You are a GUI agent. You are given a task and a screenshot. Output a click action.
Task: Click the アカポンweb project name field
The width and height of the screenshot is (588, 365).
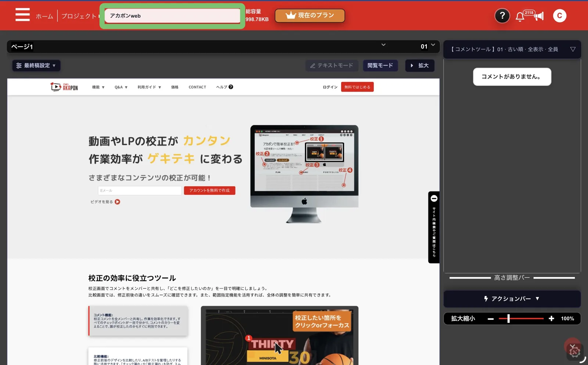point(172,16)
